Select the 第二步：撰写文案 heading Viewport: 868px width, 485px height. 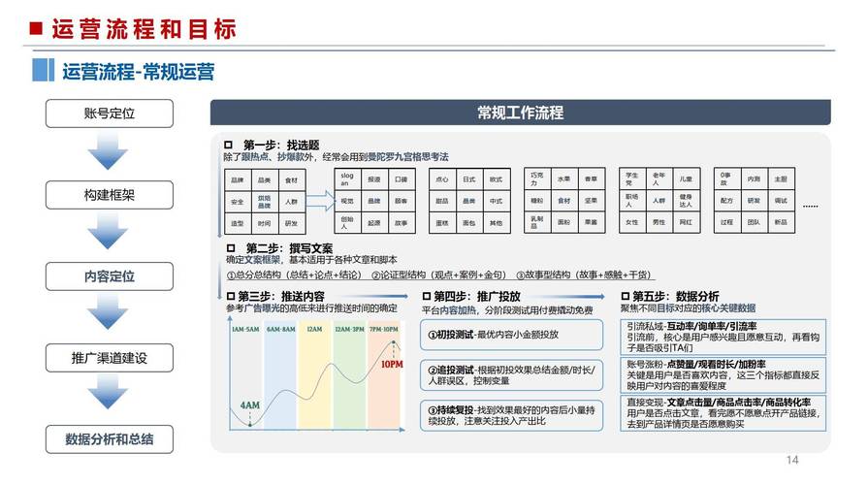point(289,248)
